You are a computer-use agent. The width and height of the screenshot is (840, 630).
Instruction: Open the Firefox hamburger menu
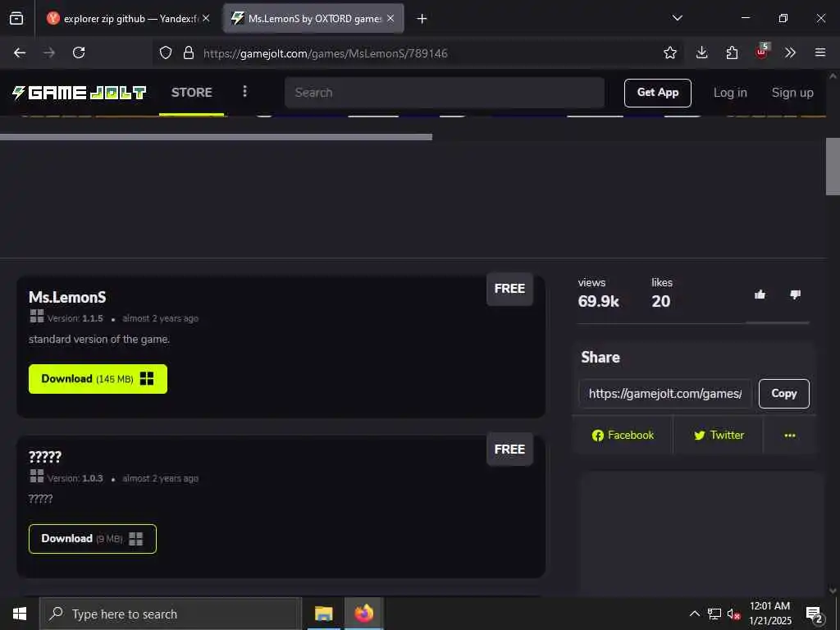pyautogui.click(x=819, y=52)
